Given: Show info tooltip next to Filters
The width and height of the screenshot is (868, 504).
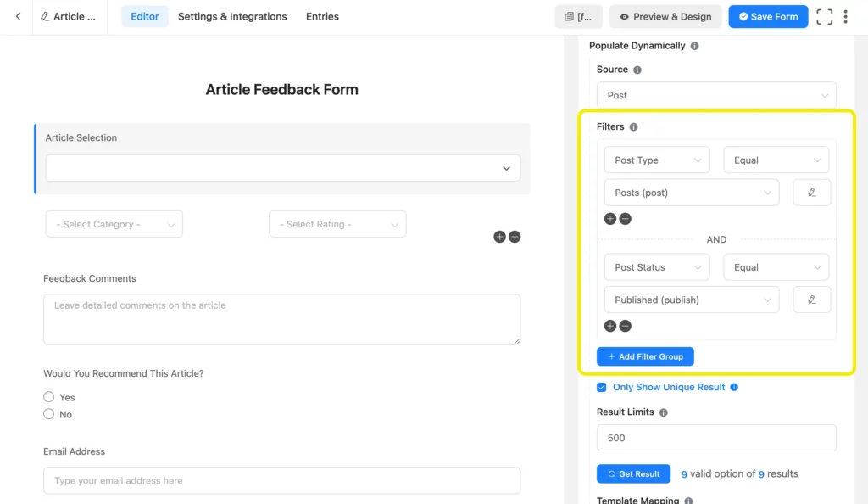Looking at the screenshot, I should [633, 126].
